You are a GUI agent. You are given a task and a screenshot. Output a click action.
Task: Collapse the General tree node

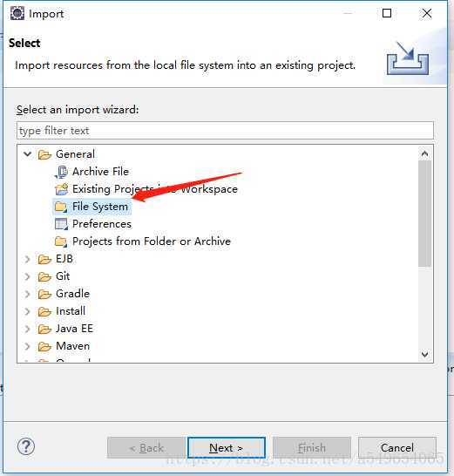pos(27,154)
